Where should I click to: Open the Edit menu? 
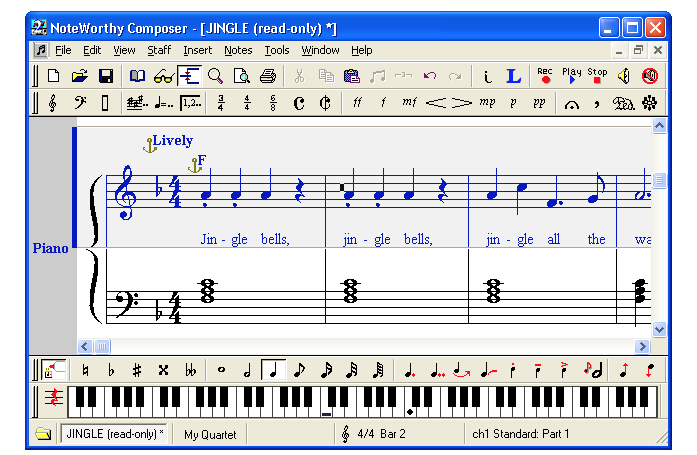(x=92, y=50)
